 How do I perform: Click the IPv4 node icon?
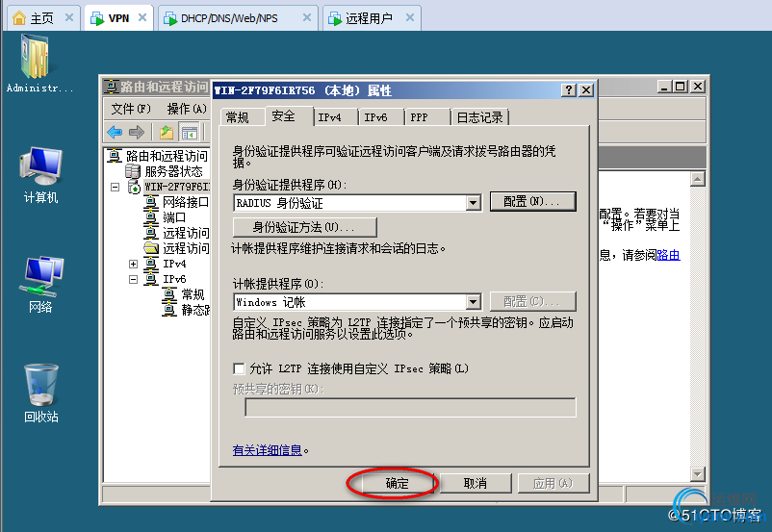[x=151, y=264]
